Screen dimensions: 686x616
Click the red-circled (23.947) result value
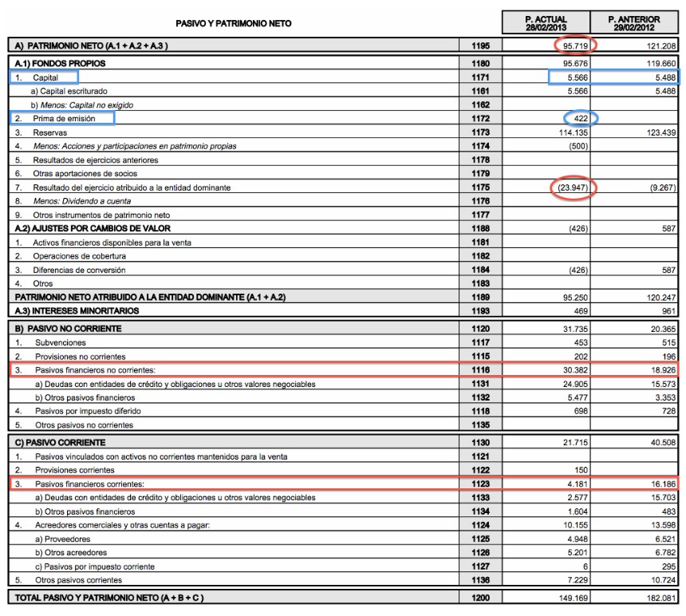572,187
